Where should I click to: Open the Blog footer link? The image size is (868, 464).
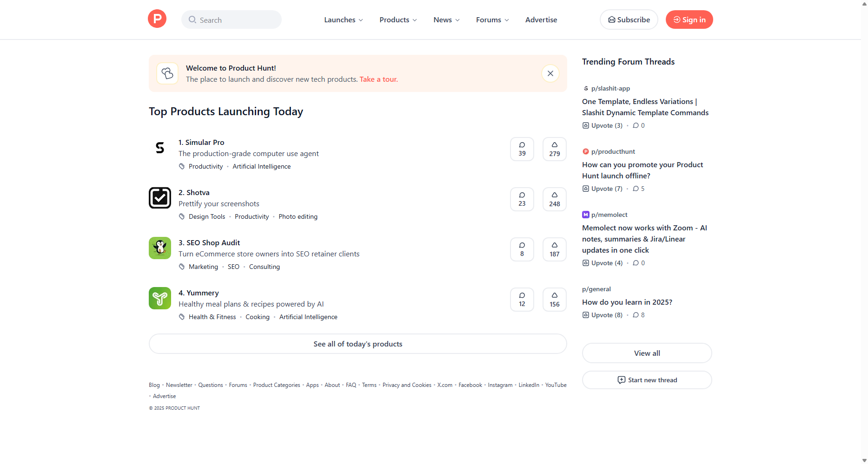pos(154,385)
